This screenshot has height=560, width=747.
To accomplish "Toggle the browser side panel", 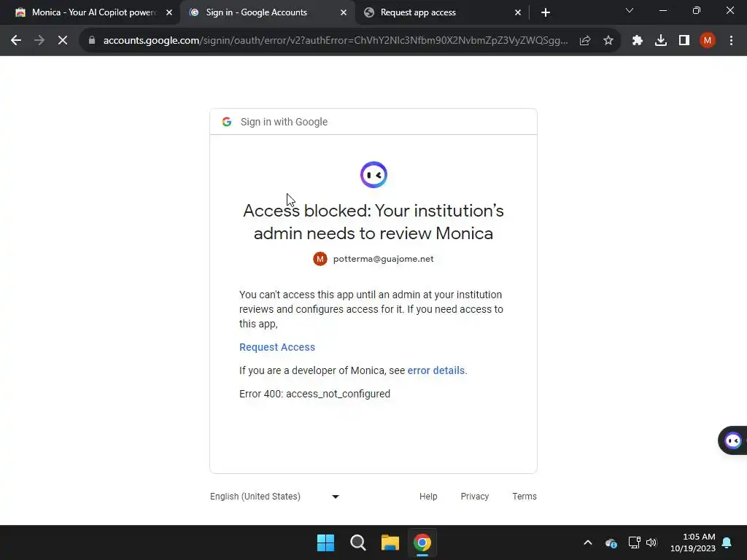I will (684, 41).
